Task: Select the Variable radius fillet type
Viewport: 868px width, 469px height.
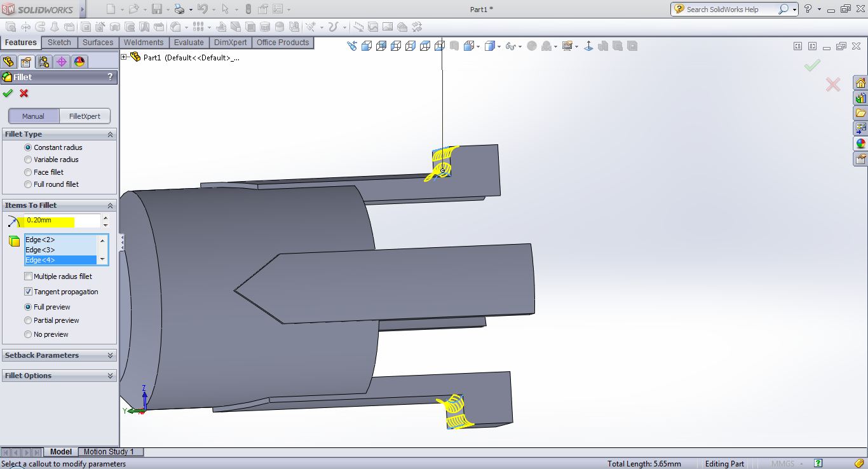Action: 28,160
